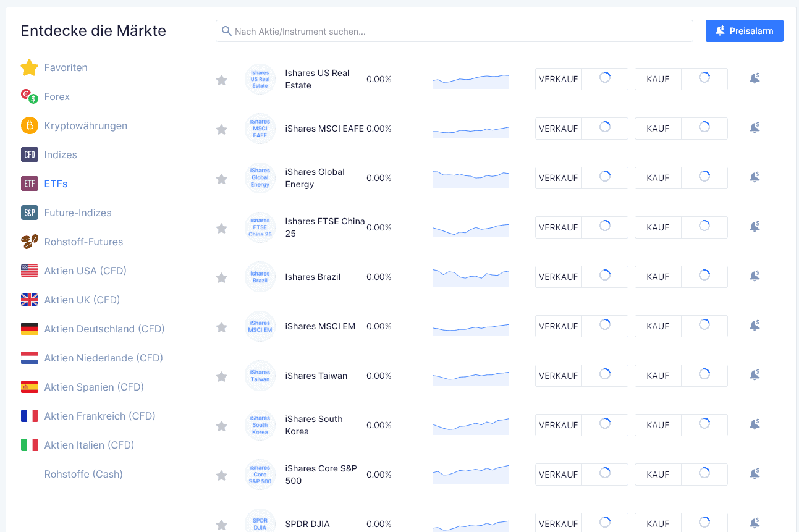Viewport: 799px width, 532px height.
Task: Click the Kryptowährungen bitcoin icon
Action: point(30,125)
